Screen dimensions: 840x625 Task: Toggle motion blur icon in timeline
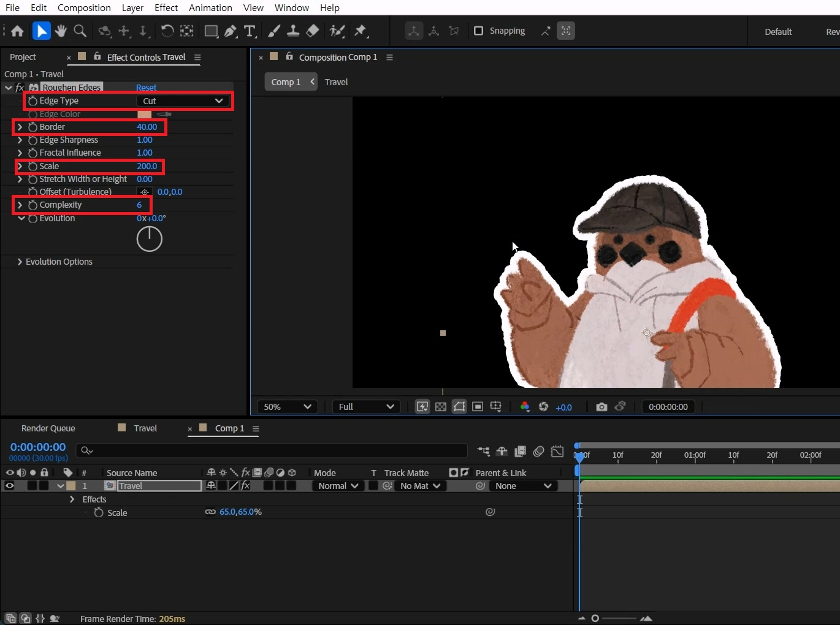pyautogui.click(x=538, y=452)
